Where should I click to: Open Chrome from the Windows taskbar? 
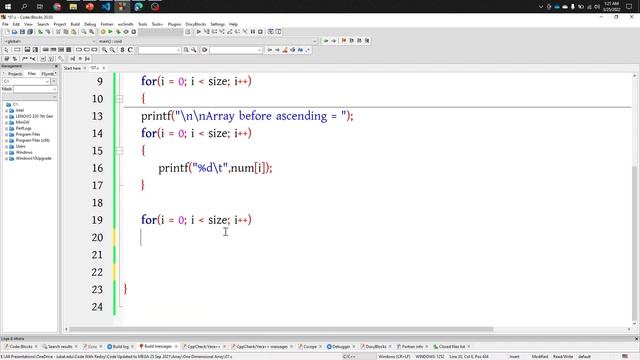pos(57,7)
